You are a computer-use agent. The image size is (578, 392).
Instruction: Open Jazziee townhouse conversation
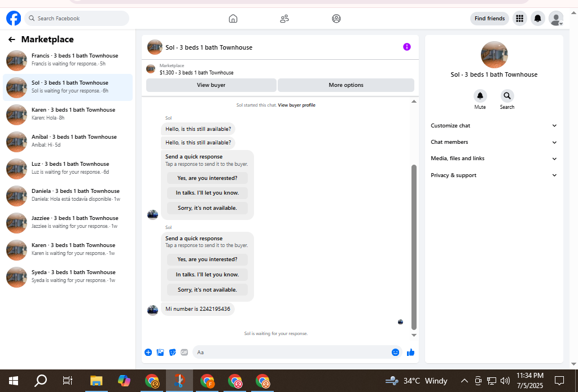click(68, 223)
